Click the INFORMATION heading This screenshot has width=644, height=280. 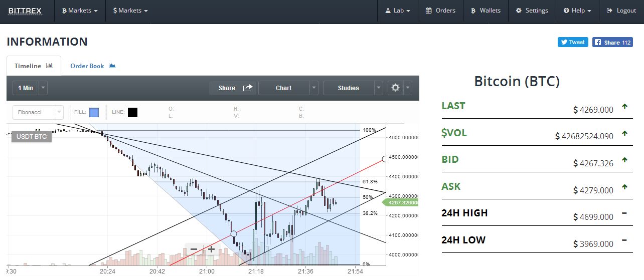click(47, 42)
